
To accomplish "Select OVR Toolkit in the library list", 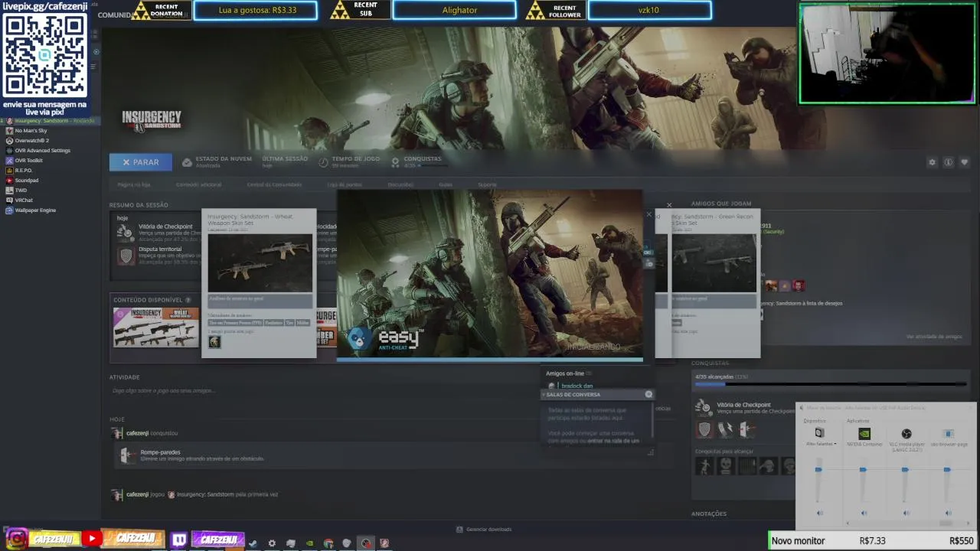I will point(28,161).
